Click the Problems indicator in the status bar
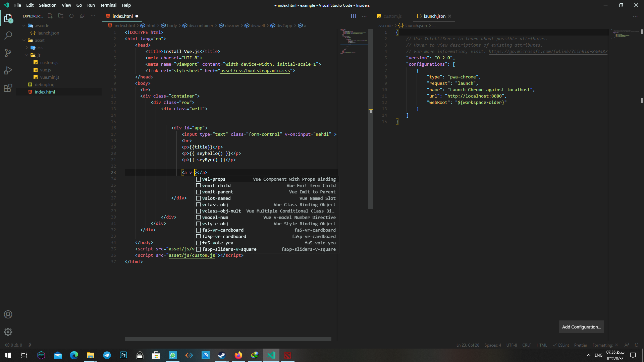The height and width of the screenshot is (362, 644). point(14,345)
